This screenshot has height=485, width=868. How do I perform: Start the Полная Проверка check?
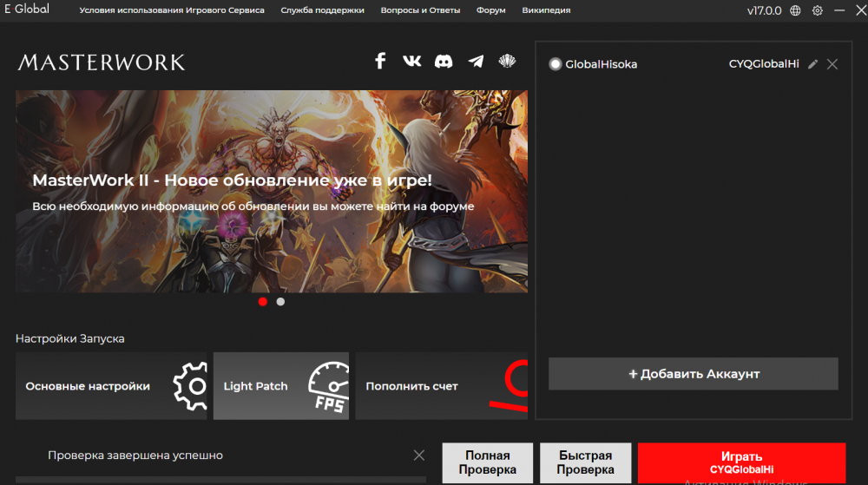click(x=487, y=462)
